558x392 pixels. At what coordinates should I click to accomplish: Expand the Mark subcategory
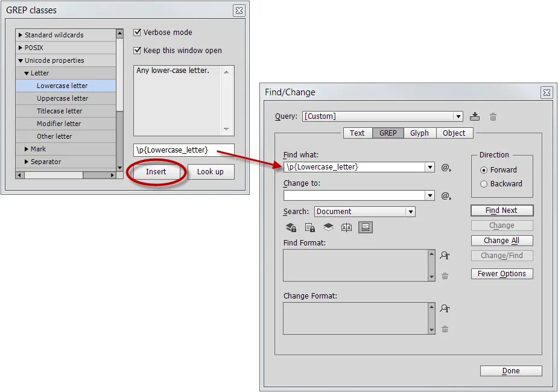point(27,149)
